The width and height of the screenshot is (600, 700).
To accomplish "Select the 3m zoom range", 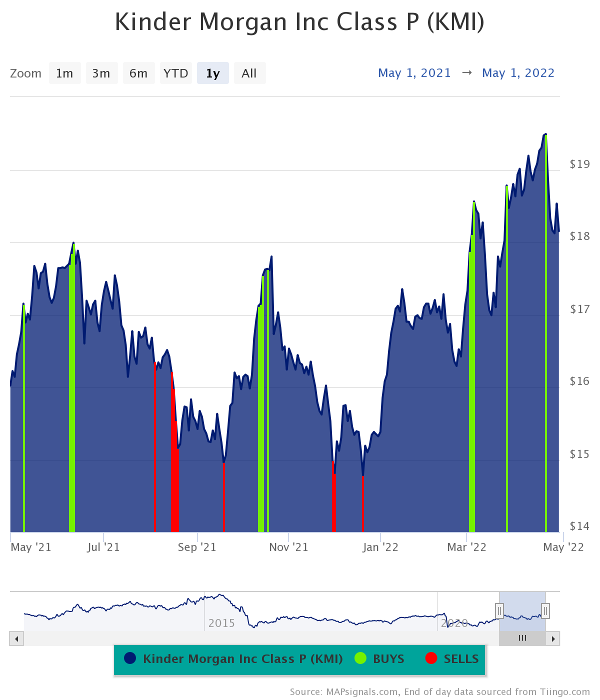I will click(x=101, y=73).
